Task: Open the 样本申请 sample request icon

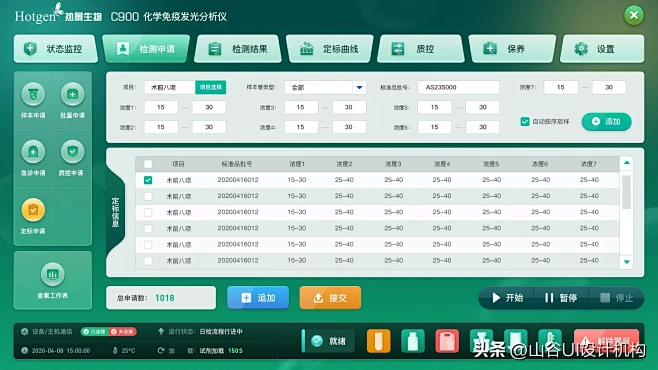Action: pos(33,94)
